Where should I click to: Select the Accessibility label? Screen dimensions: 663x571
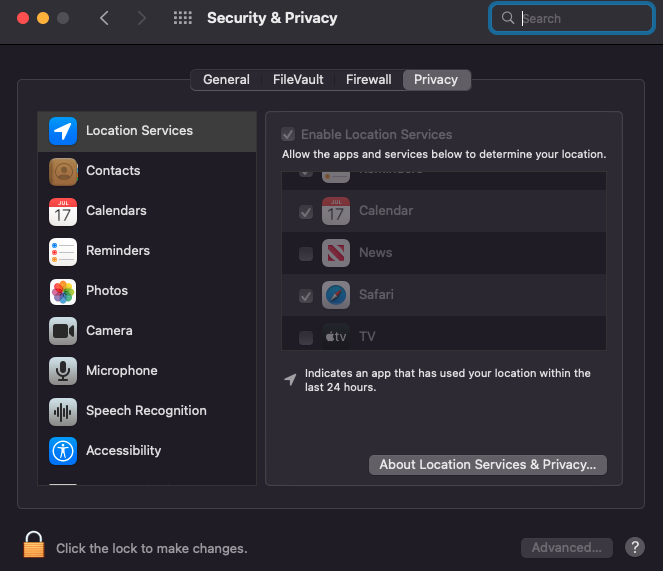point(123,450)
